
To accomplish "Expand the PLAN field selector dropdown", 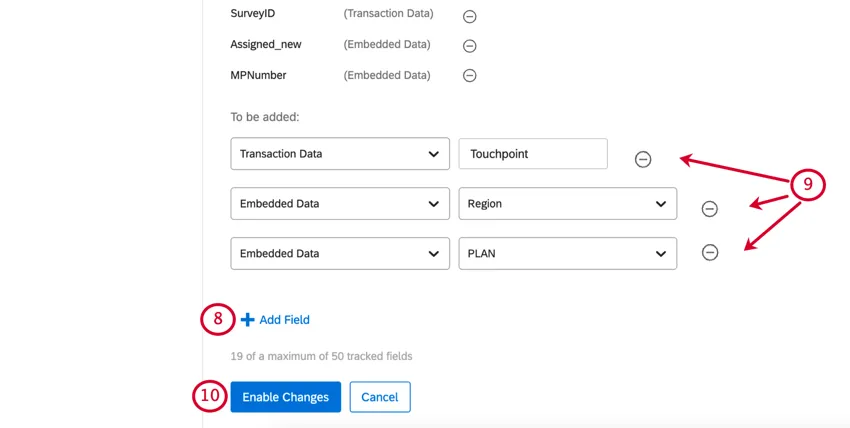I will [567, 253].
